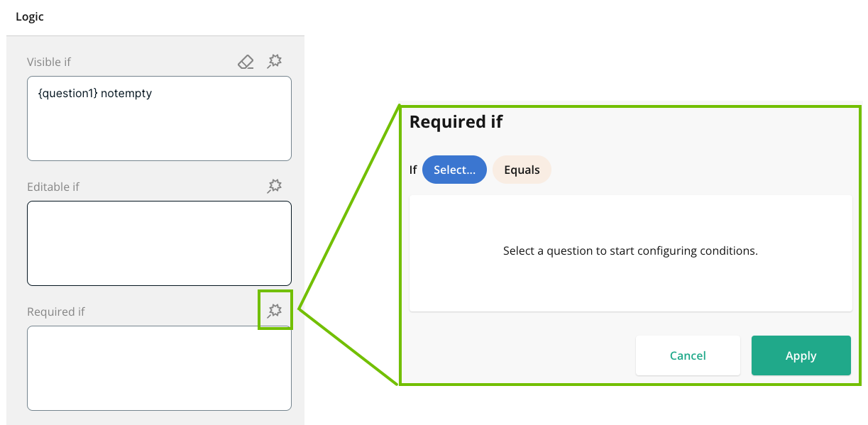The height and width of the screenshot is (425, 868).
Task: Open the Visible if magic wand editor
Action: click(x=275, y=62)
